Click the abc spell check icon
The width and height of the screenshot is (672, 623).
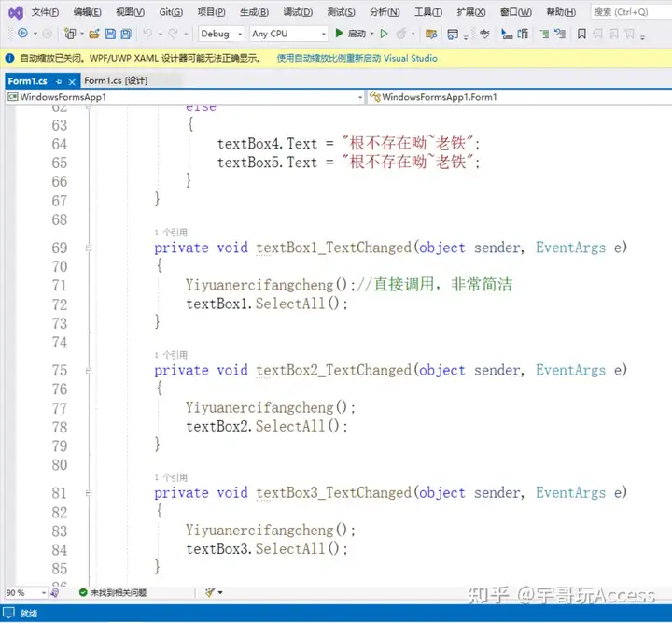coord(484,34)
